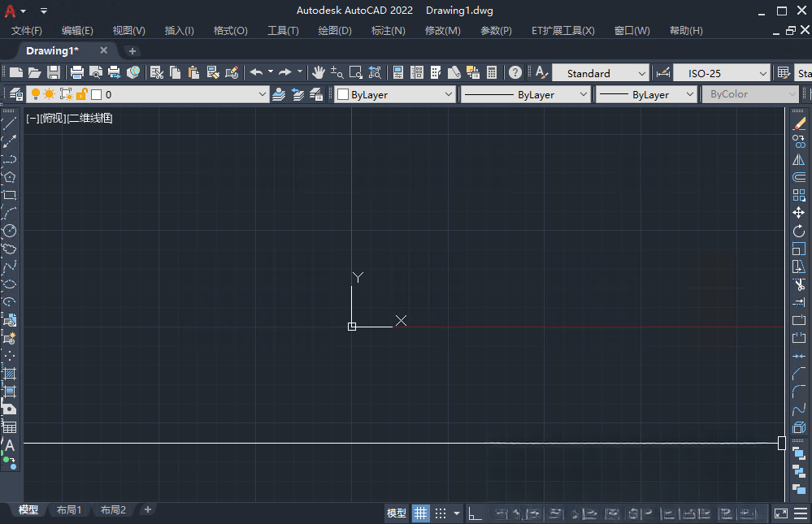Click the 模型 status bar button
The image size is (812, 524).
[397, 513]
